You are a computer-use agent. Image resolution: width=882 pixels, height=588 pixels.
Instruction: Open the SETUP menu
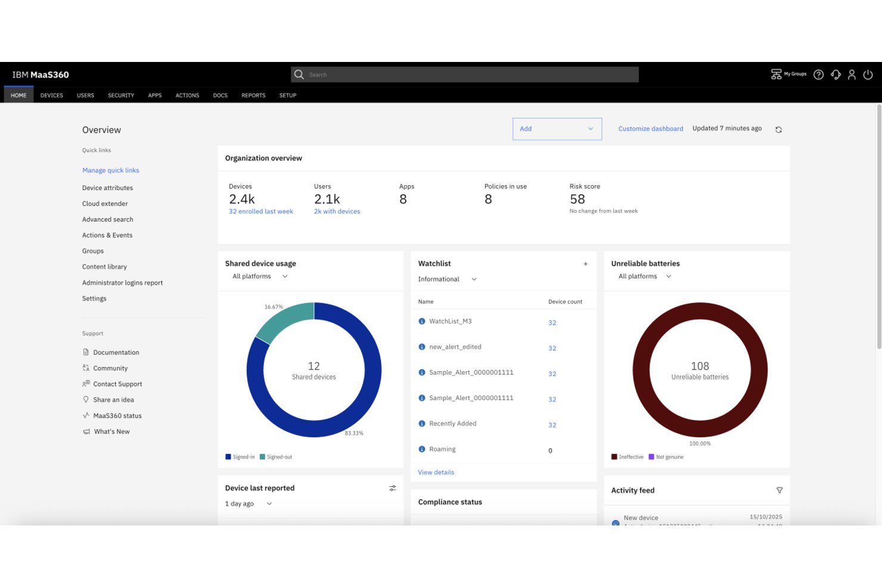tap(288, 95)
